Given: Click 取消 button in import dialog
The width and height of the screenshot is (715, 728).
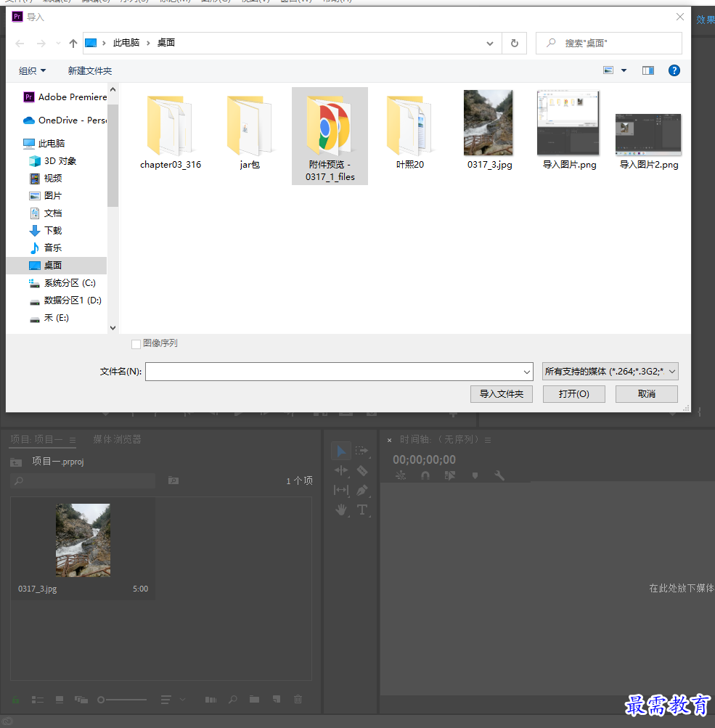Looking at the screenshot, I should [x=646, y=394].
